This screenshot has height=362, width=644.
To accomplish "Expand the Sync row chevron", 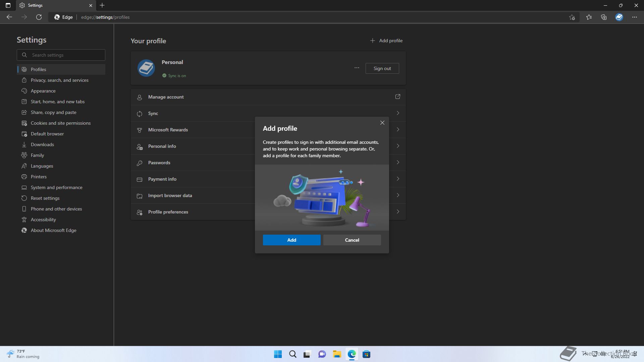I will (x=398, y=113).
